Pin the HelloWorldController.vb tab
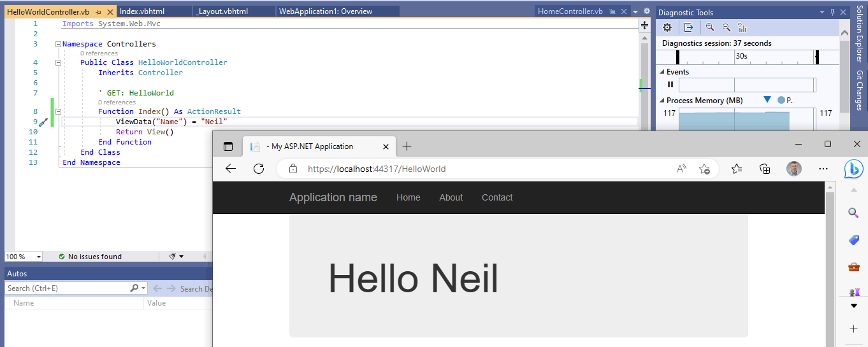Viewport: 868px width, 347px height. pos(98,12)
